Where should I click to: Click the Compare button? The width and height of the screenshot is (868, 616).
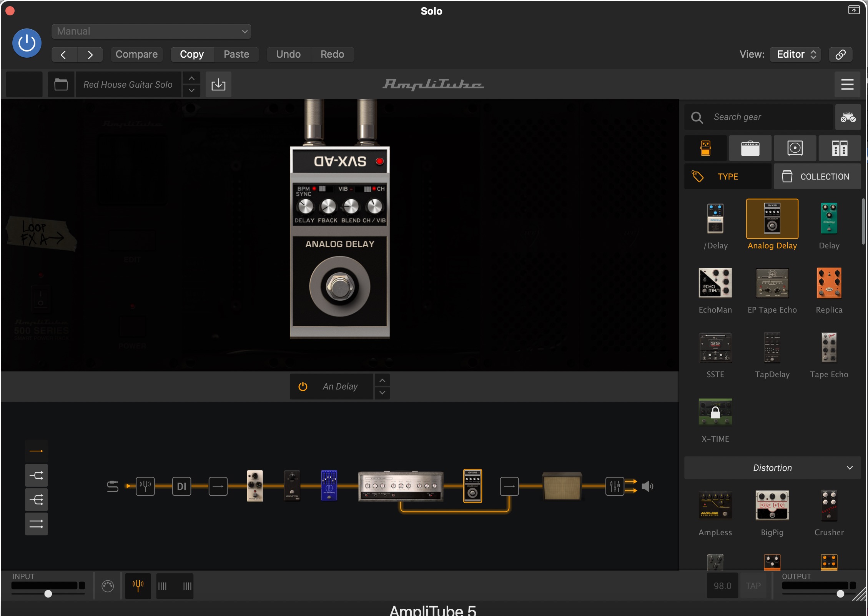[136, 55]
